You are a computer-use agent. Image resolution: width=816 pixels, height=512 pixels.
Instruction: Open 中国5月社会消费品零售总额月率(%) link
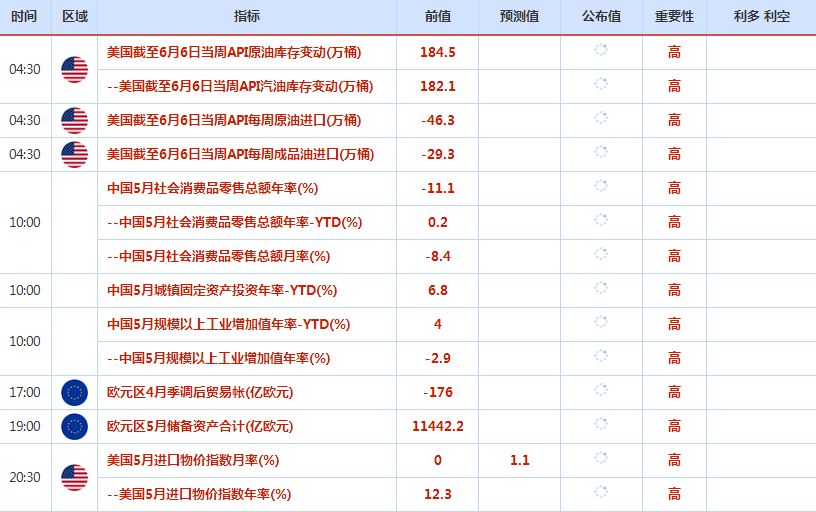click(x=218, y=257)
